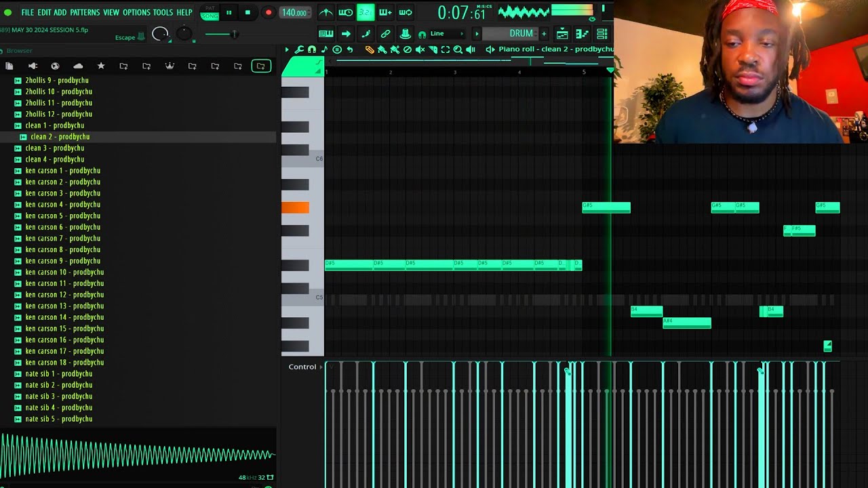Click the main volume knob
The image size is (868, 488).
coord(160,34)
